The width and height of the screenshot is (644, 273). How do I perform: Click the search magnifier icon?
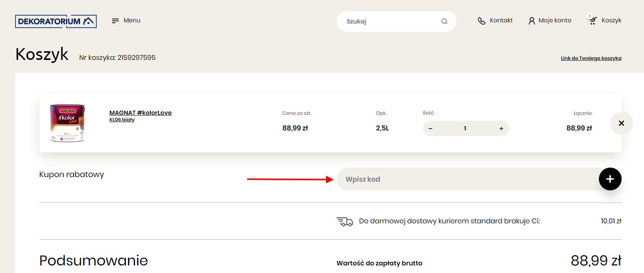coord(444,21)
